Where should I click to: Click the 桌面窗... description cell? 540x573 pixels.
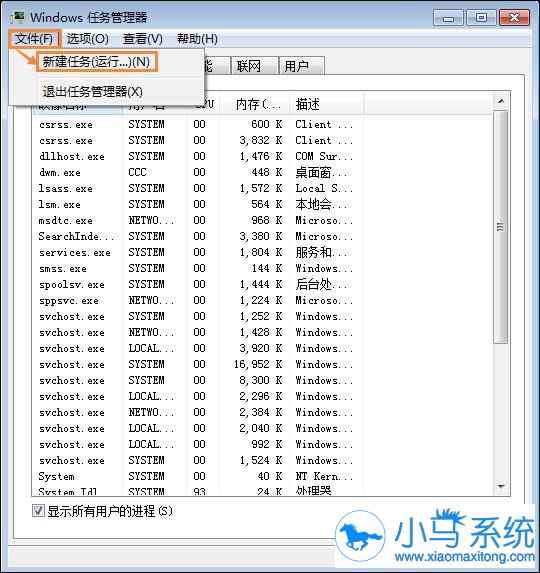322,172
